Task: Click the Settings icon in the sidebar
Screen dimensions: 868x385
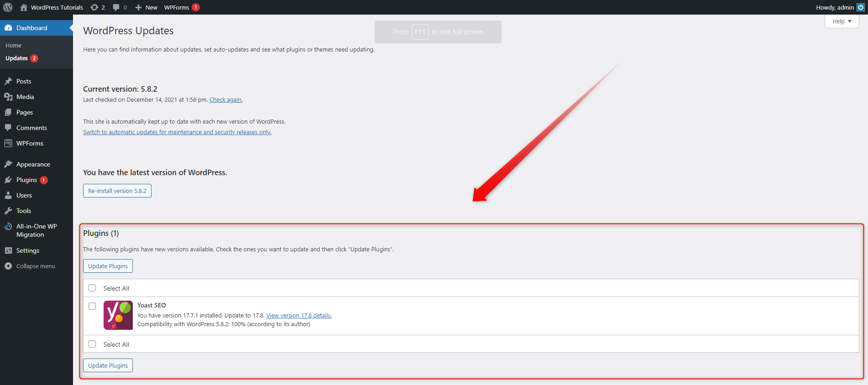Action: click(8, 250)
